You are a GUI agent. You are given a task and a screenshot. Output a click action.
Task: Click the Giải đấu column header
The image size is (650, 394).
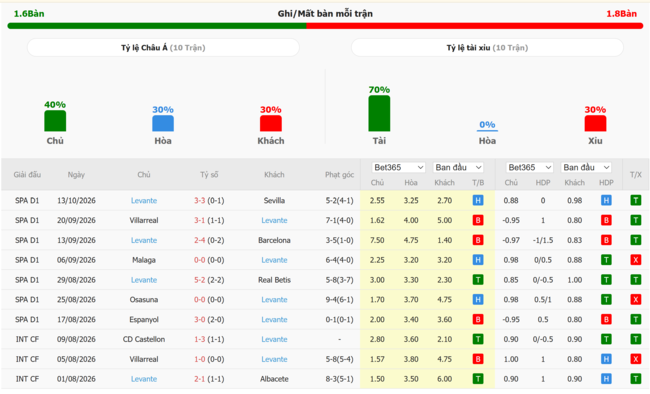coord(27,175)
